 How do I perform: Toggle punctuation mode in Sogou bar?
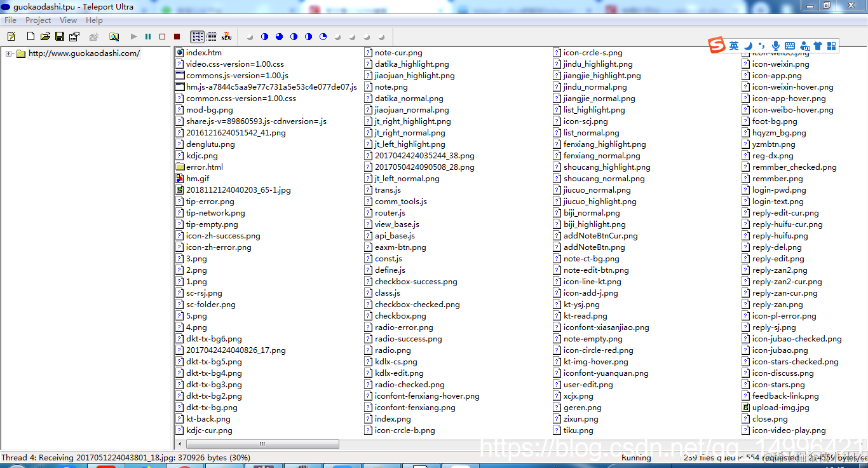click(x=762, y=46)
